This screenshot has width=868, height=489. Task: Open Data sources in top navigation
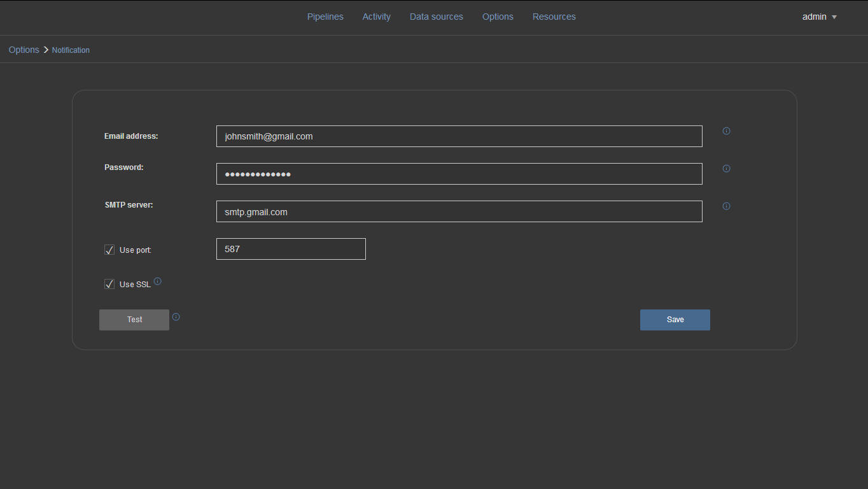(x=437, y=17)
